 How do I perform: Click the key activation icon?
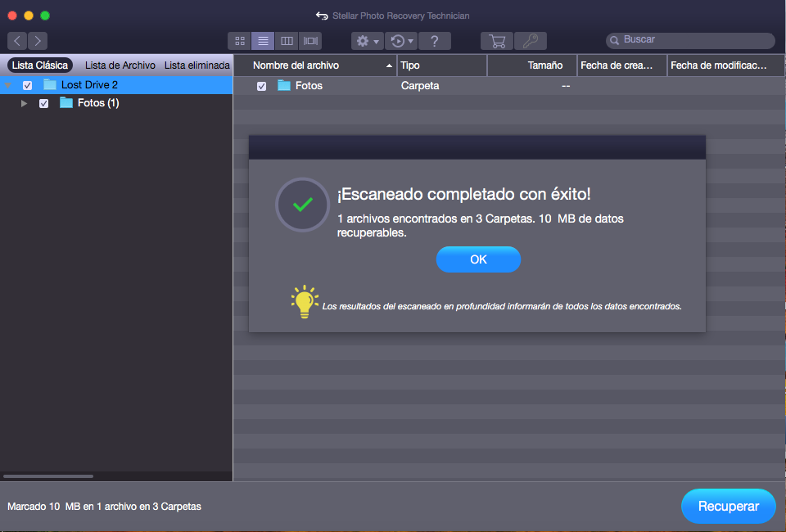pos(531,41)
